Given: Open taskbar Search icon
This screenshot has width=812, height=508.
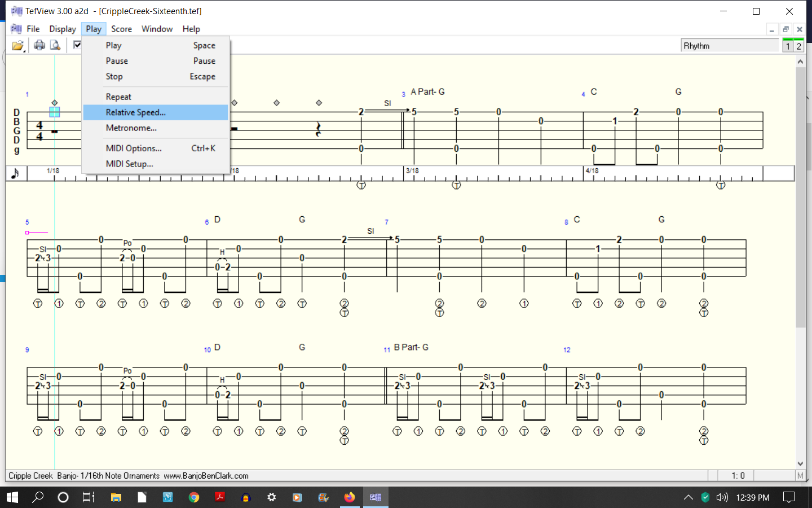Looking at the screenshot, I should [x=38, y=497].
